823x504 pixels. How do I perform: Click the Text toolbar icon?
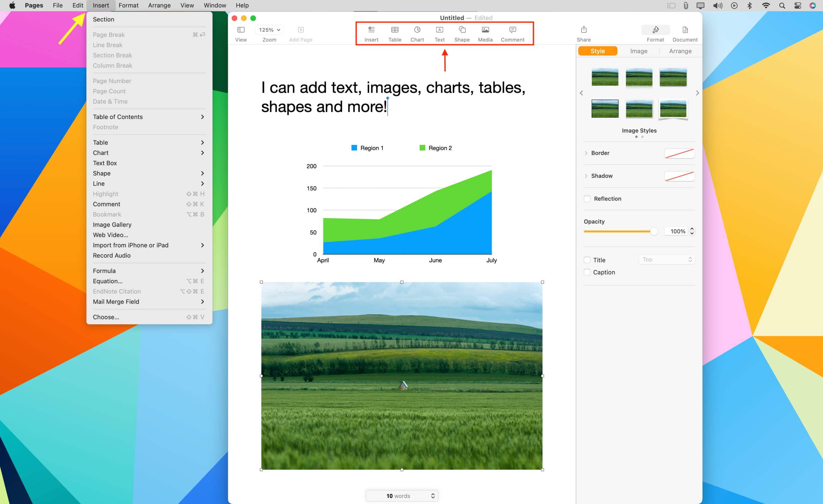[440, 30]
